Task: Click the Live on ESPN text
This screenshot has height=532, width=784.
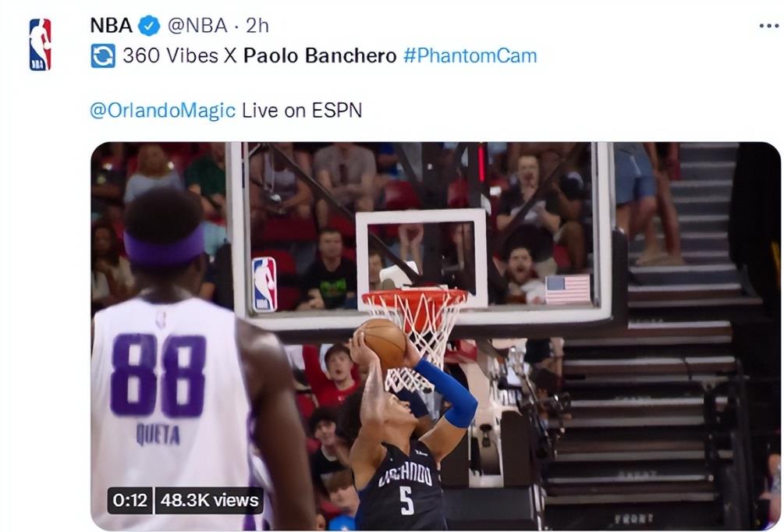Action: pos(302,111)
